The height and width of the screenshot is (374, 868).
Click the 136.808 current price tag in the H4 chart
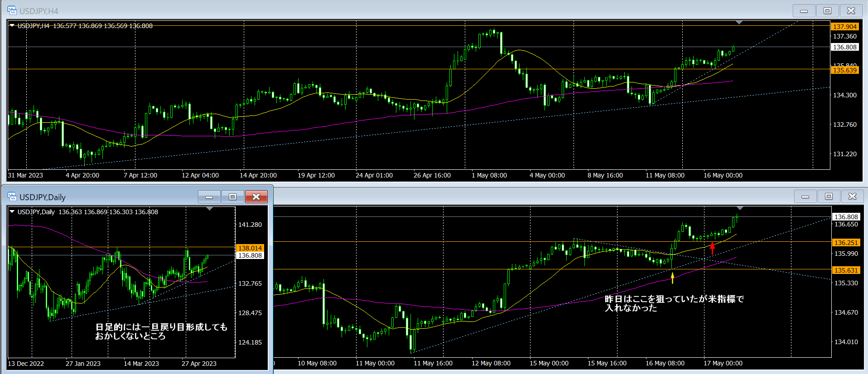click(x=845, y=47)
